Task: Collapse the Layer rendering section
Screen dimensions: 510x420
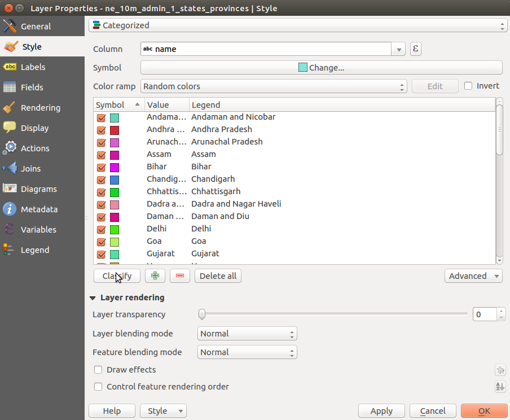Action: coord(93,298)
